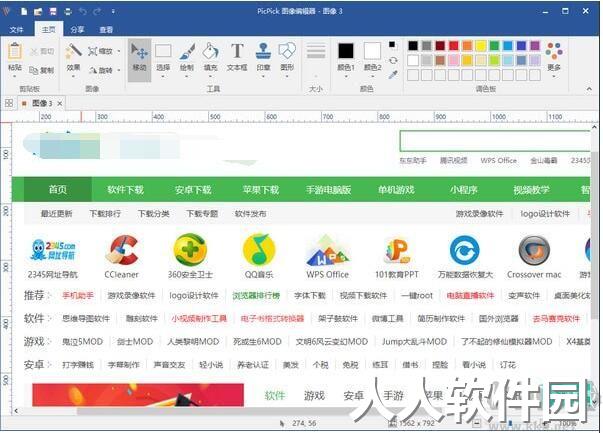
Task: Click the Undo arrow in title bar
Action: pos(83,11)
